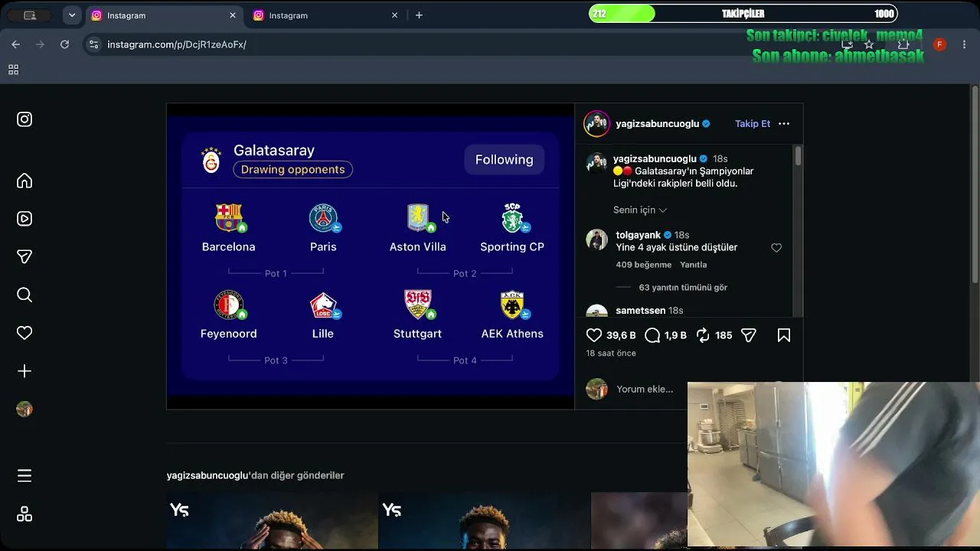Click the tab search icon at top-left
980x551 pixels.
click(31, 15)
